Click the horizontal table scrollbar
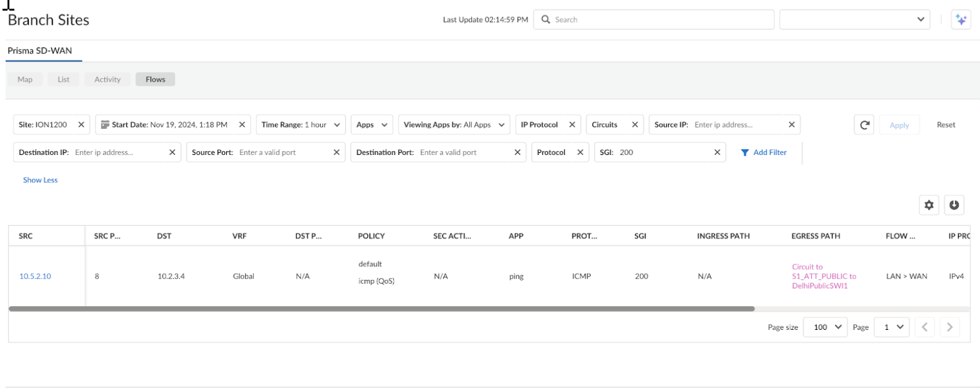Screen dimensions: 980x388 click(381, 309)
